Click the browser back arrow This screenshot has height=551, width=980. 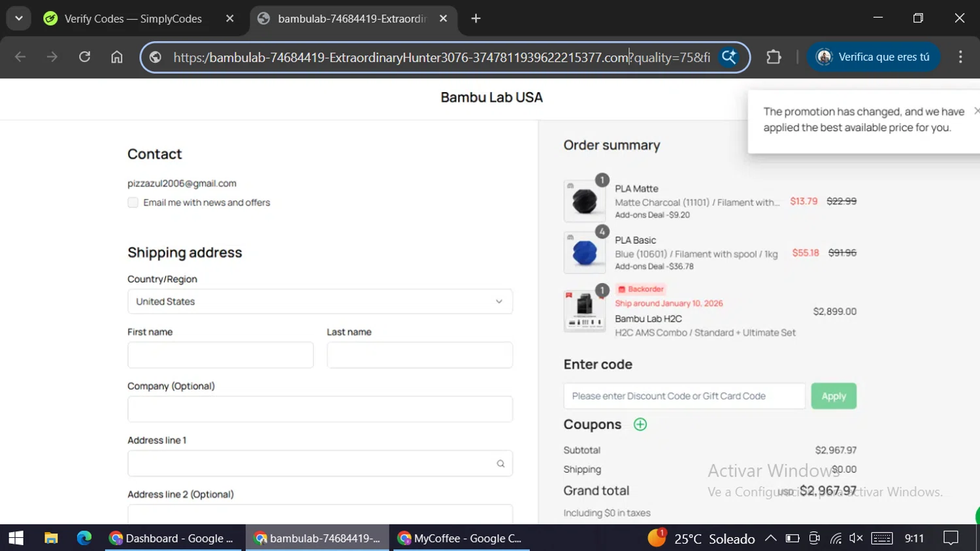tap(20, 57)
